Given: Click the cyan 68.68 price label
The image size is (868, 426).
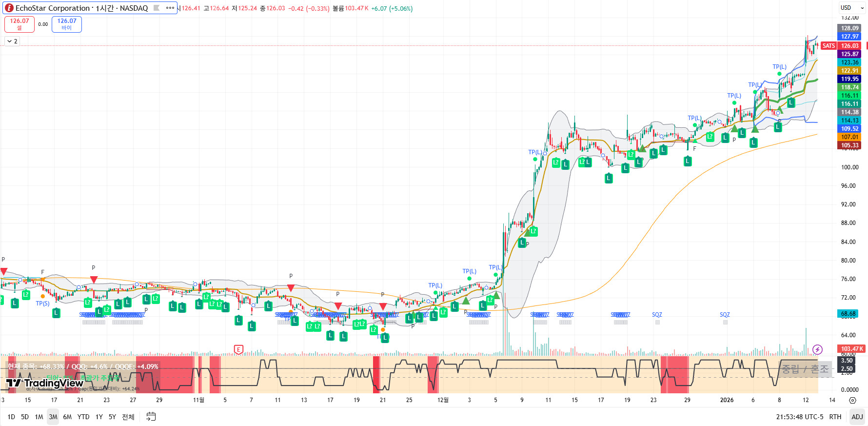Looking at the screenshot, I should click(848, 314).
